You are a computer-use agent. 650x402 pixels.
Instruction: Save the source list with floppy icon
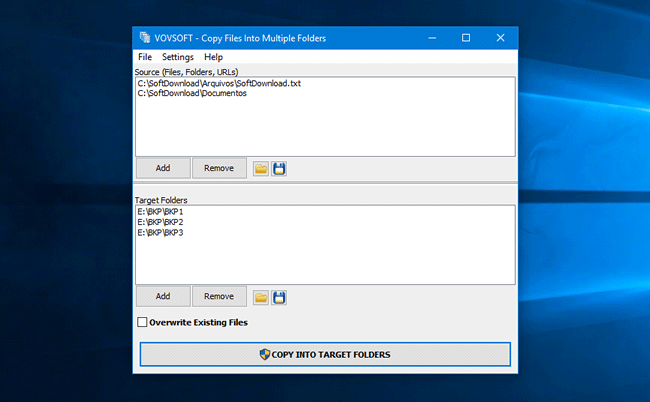[279, 169]
